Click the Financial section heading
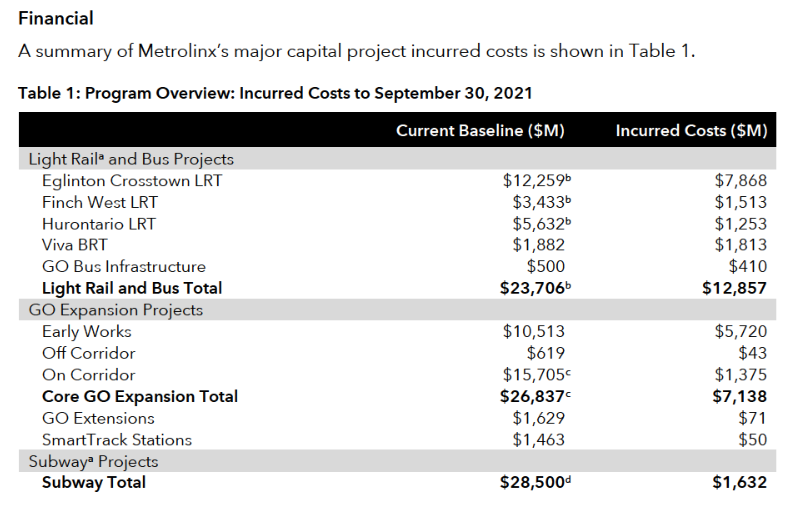Viewport: 810px width, 505px height. tap(56, 18)
